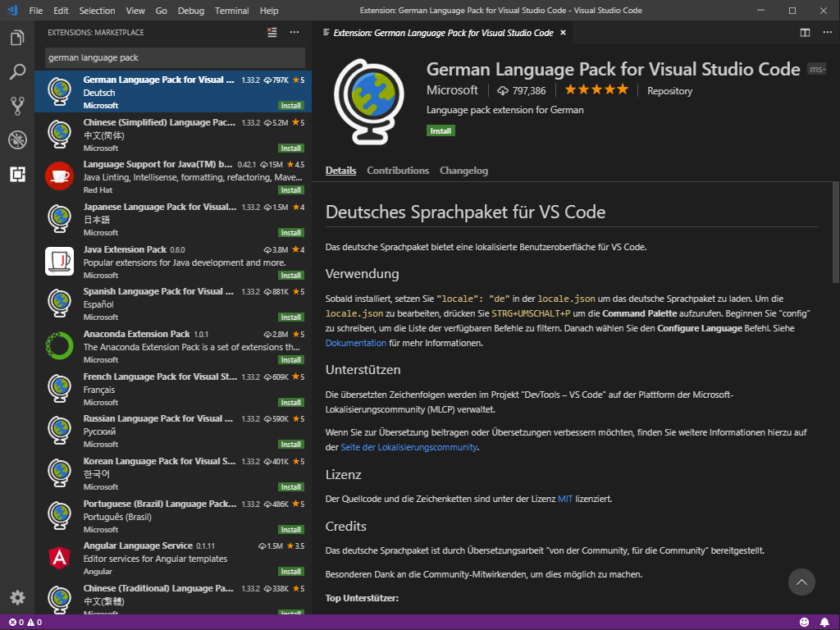Open the View menu

135,10
